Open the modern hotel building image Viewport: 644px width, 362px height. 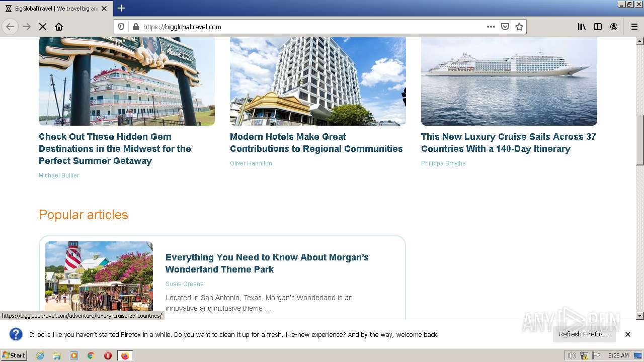click(x=318, y=81)
